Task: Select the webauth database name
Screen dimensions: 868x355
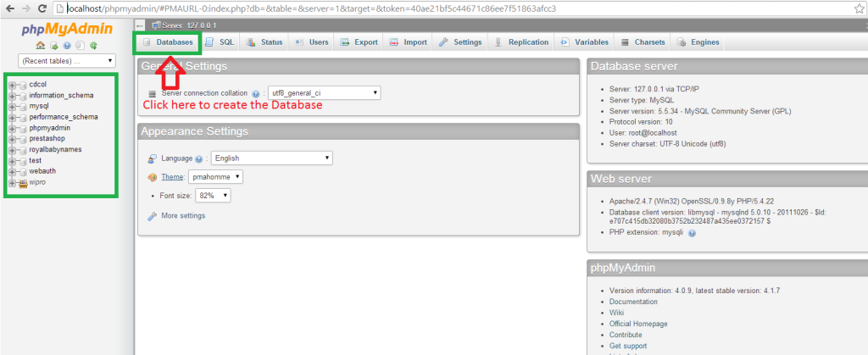Action: tap(42, 171)
